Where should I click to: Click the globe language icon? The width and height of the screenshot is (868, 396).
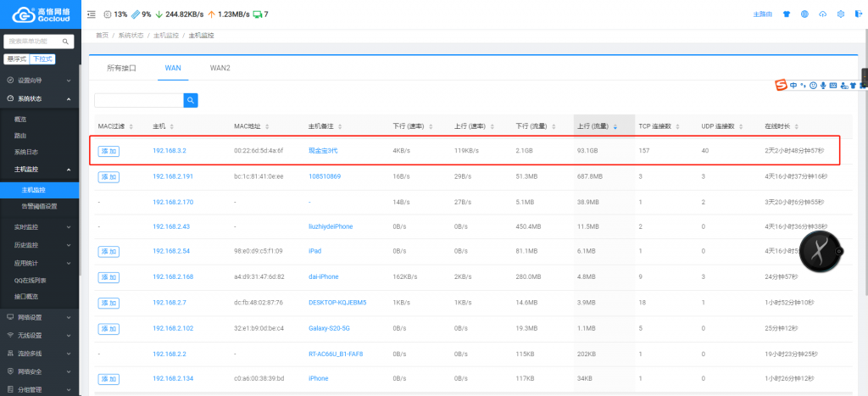point(804,14)
